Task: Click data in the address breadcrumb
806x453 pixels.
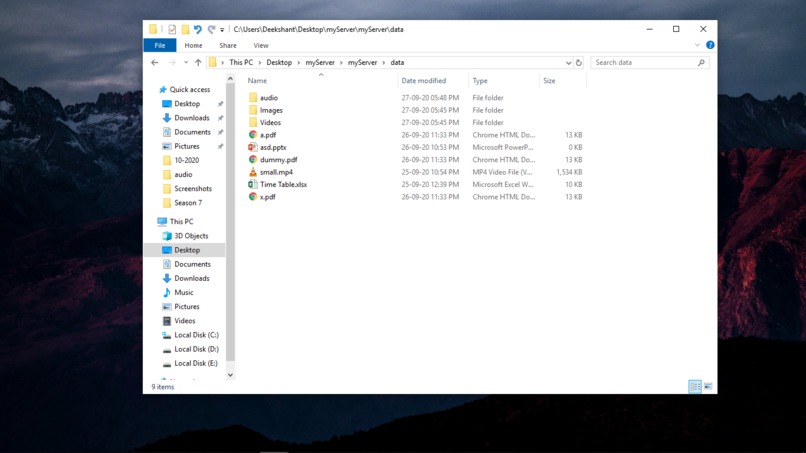Action: click(x=397, y=62)
